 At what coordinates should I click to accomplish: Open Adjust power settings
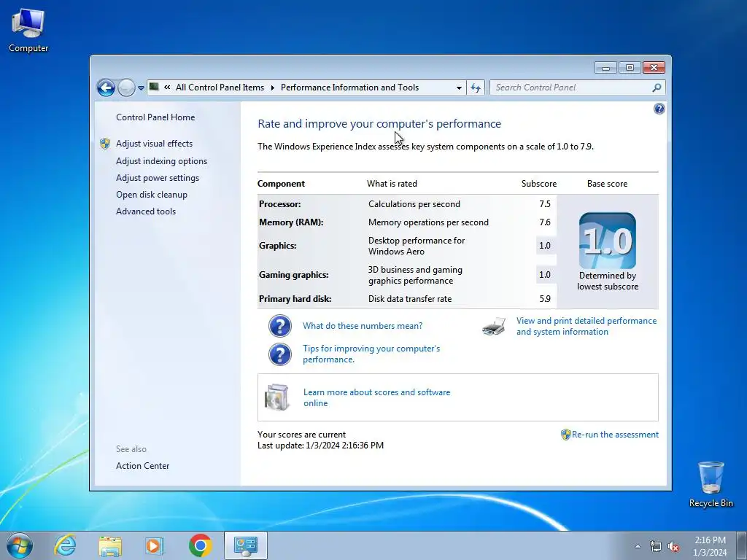tap(158, 178)
